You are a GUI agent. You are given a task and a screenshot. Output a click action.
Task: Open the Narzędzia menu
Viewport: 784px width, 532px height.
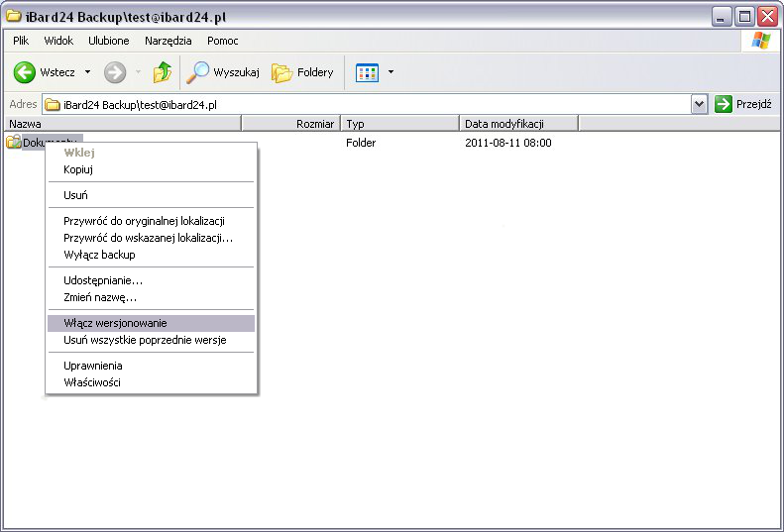pos(168,41)
